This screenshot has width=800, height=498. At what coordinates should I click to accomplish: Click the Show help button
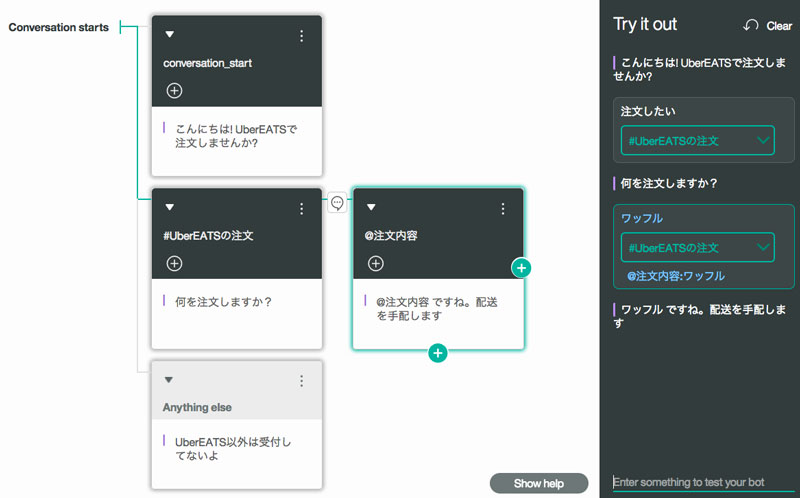pos(539,483)
